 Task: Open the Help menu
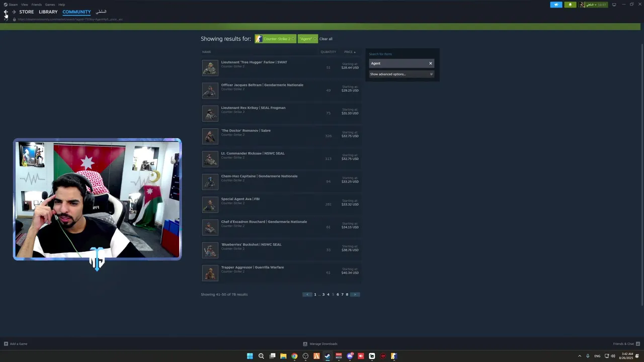pyautogui.click(x=61, y=5)
